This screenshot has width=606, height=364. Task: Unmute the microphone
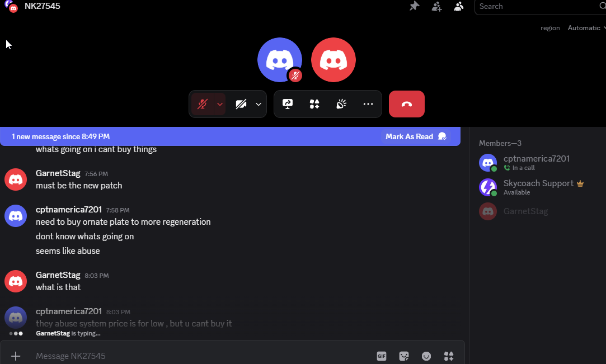tap(203, 104)
